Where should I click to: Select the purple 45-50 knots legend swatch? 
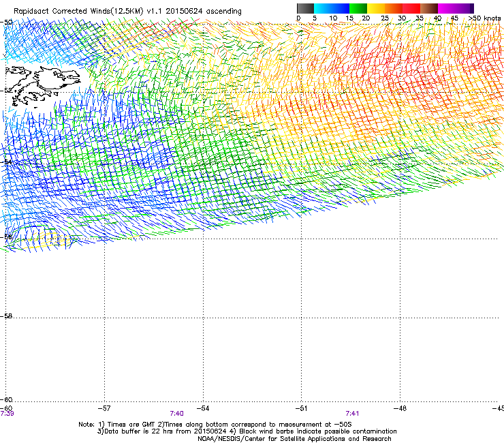(x=464, y=8)
